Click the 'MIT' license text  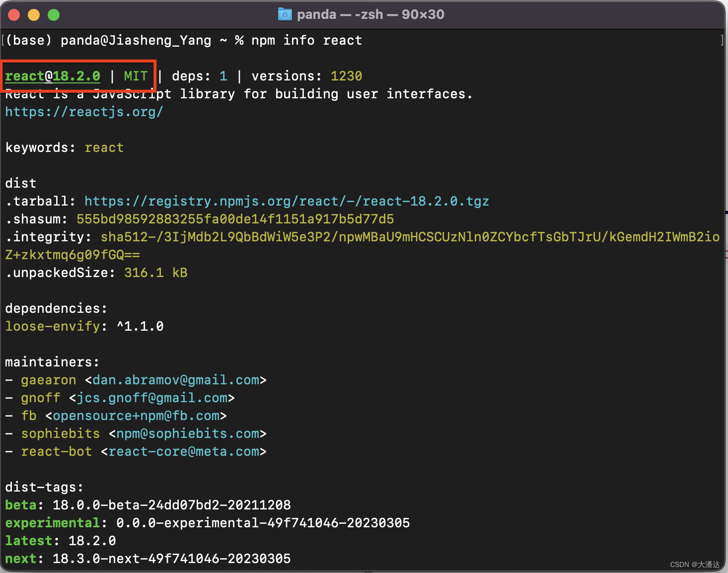click(136, 76)
